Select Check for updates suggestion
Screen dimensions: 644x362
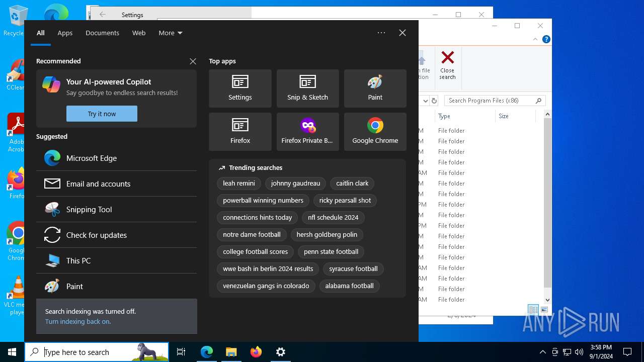116,235
